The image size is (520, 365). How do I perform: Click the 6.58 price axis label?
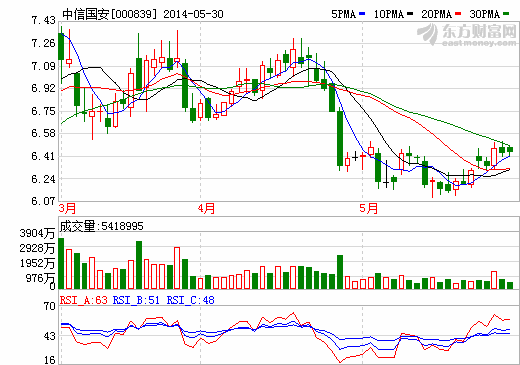(x=43, y=133)
